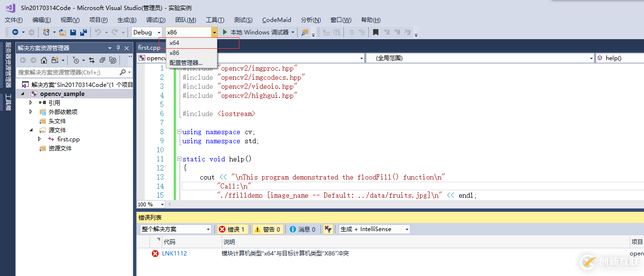This screenshot has height=276, width=644.
Task: Open the 项目(P) menu
Action: point(98,20)
